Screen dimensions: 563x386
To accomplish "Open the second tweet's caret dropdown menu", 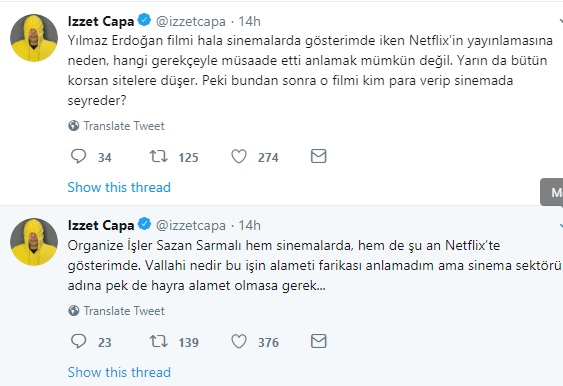I will pos(560,225).
